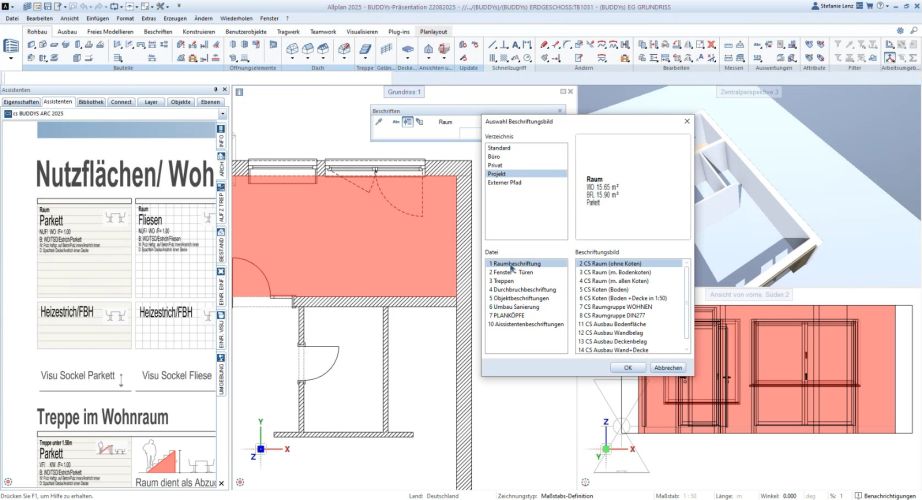Close the Auswahl Beschriftungsbild dialog
Image resolution: width=922 pixels, height=500 pixels.
(x=686, y=120)
